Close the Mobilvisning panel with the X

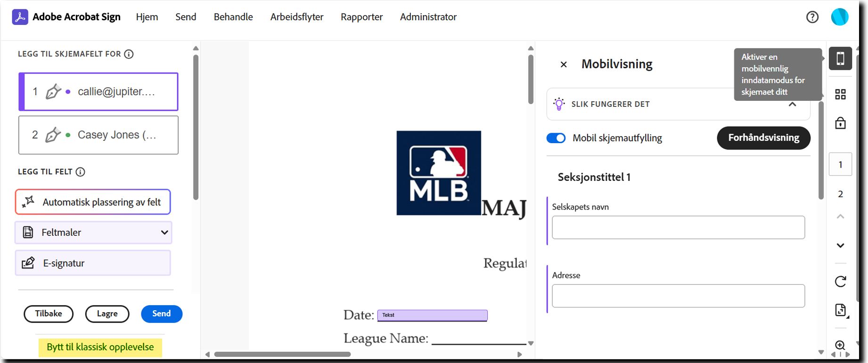click(x=564, y=65)
